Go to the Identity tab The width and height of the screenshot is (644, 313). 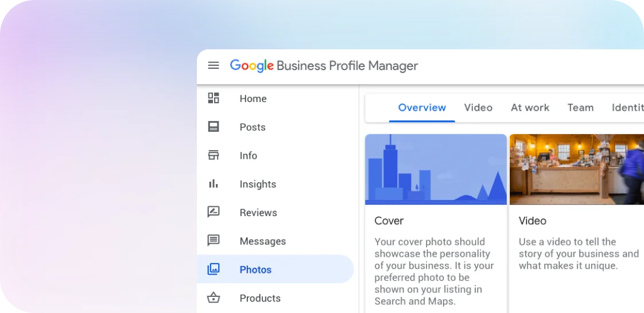[x=627, y=108]
